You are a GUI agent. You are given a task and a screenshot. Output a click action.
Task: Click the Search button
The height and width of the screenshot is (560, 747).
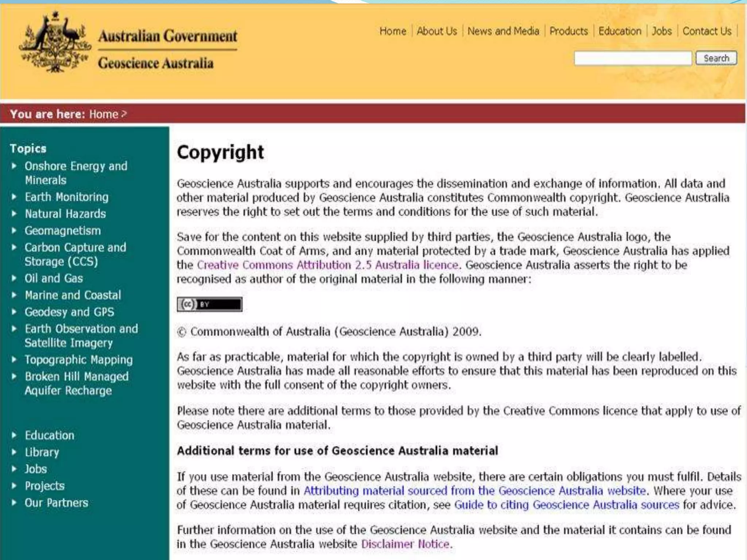click(716, 58)
